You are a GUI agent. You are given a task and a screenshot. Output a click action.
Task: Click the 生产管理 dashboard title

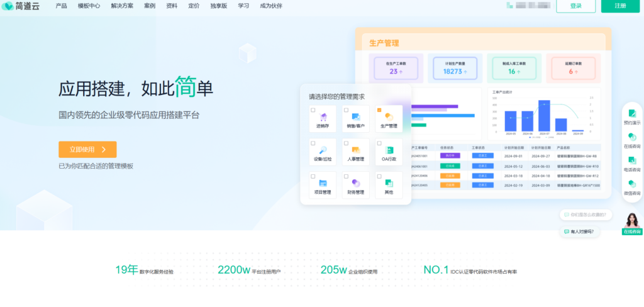pyautogui.click(x=384, y=43)
